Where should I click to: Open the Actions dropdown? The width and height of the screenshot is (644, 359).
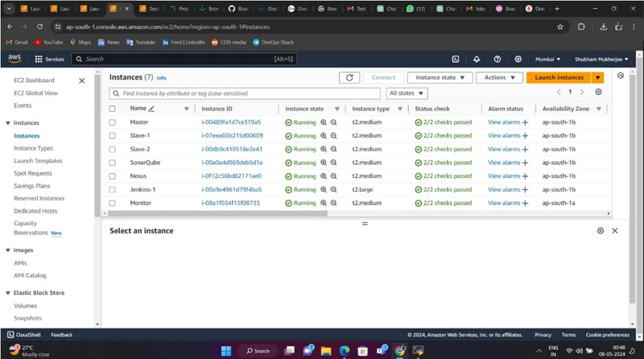coord(499,77)
